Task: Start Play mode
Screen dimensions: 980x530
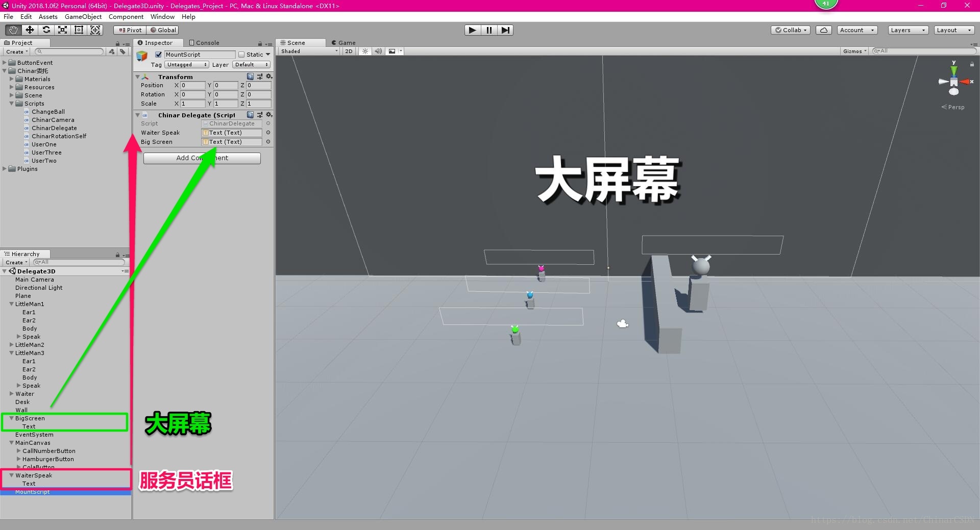Action: click(x=473, y=30)
